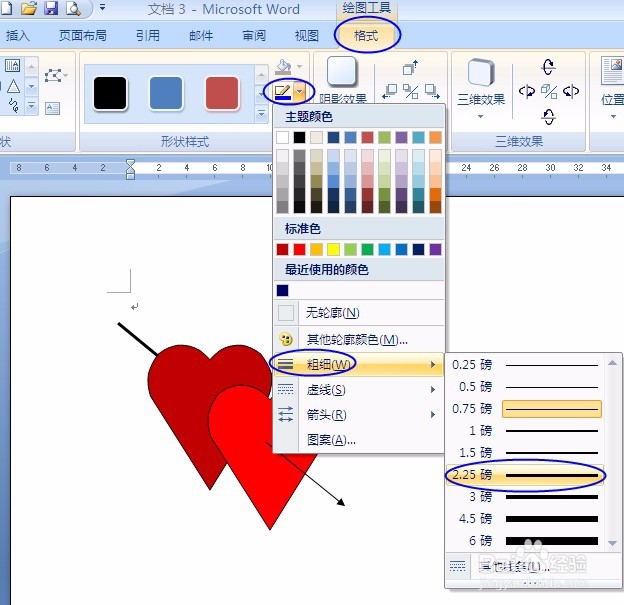
Task: Click the nudge shadow left icon
Action: [389, 92]
